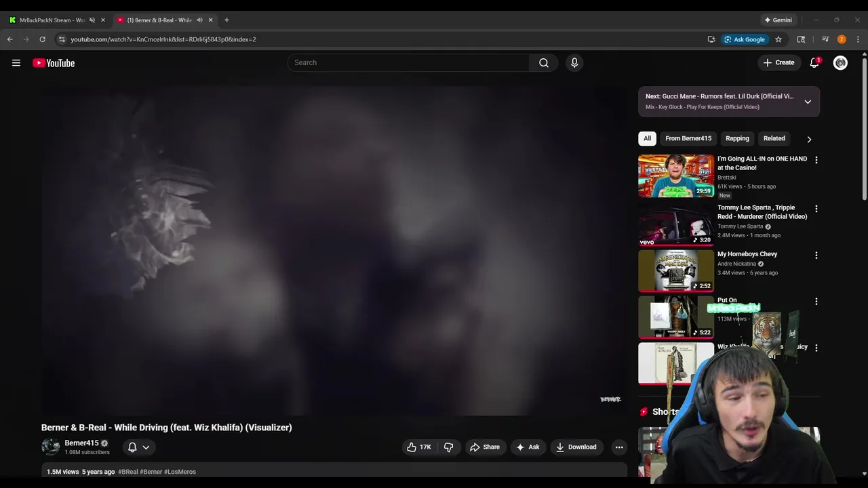
Task: Select the Related filter chip
Action: (774, 138)
